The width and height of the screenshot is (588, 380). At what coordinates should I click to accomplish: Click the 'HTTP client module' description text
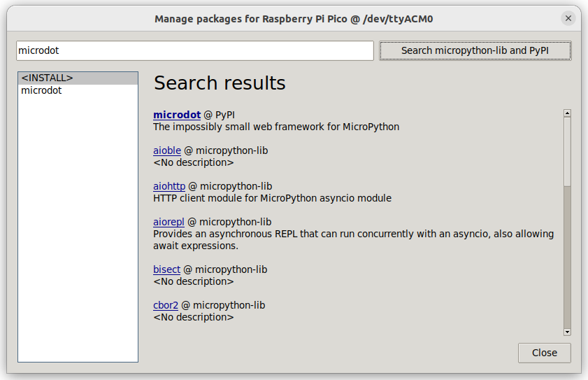pos(272,198)
